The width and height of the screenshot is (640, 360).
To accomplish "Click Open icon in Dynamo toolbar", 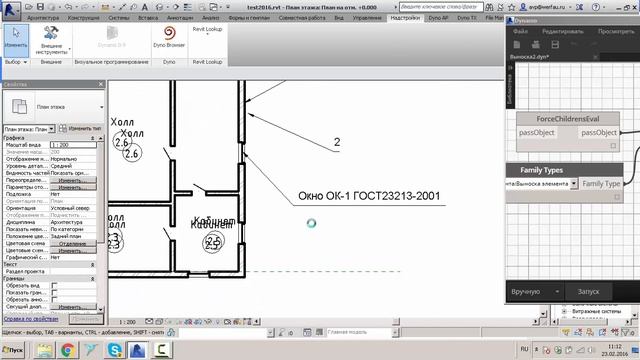I will coord(536,44).
